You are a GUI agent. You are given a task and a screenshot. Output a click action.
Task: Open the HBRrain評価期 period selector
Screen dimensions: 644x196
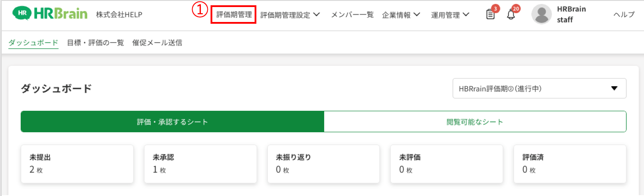click(540, 88)
